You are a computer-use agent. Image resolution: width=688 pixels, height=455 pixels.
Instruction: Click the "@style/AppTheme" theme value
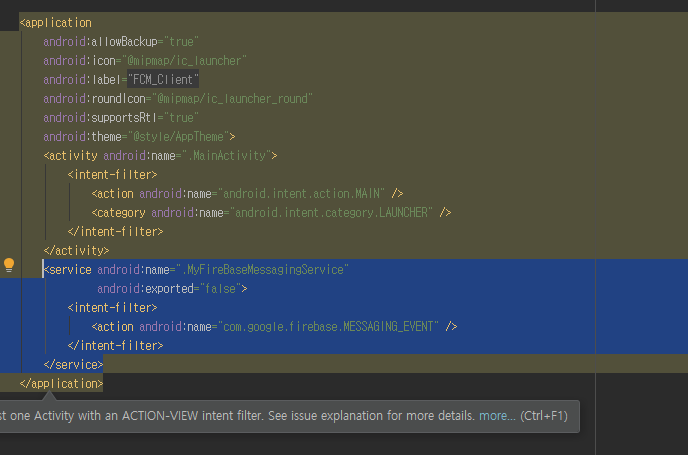point(178,136)
